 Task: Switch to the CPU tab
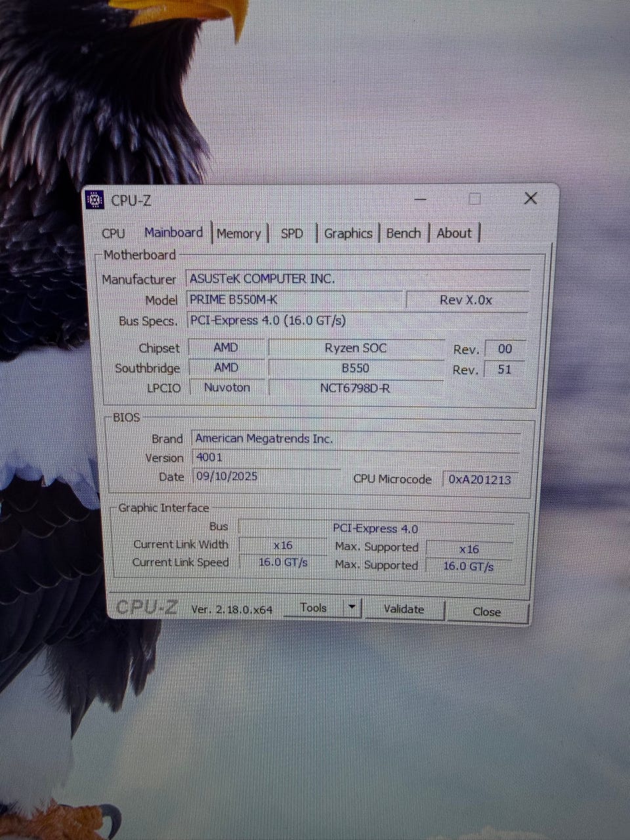114,233
